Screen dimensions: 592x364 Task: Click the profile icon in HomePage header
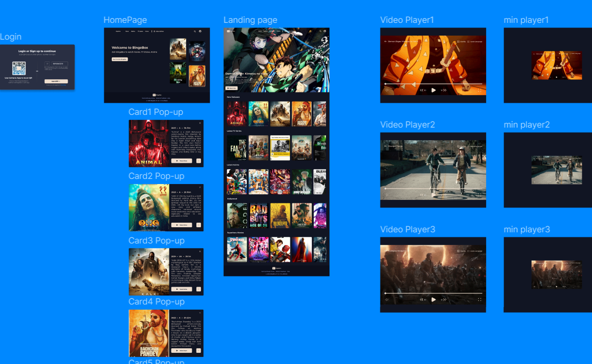[200, 32]
